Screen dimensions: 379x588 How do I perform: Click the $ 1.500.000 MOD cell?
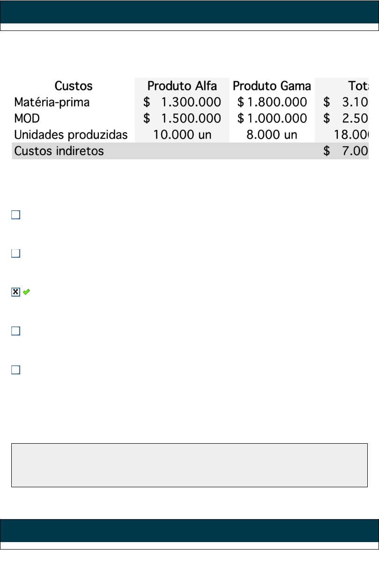point(182,118)
